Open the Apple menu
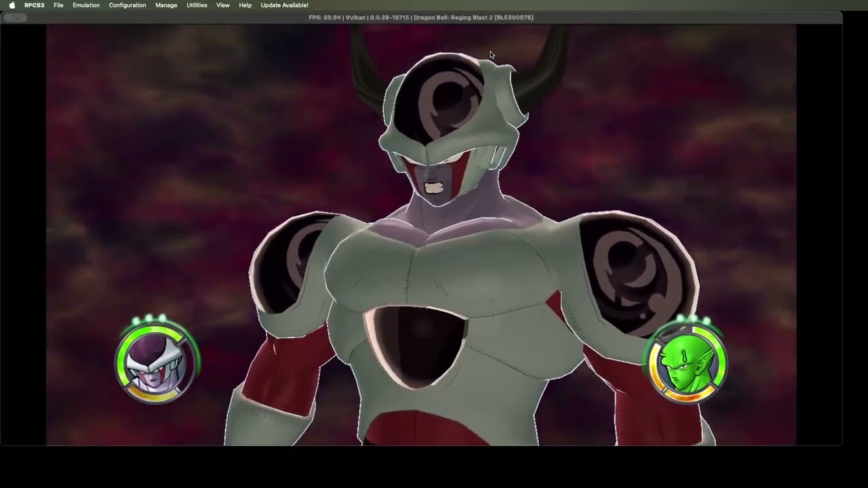The width and height of the screenshot is (868, 488). [12, 5]
